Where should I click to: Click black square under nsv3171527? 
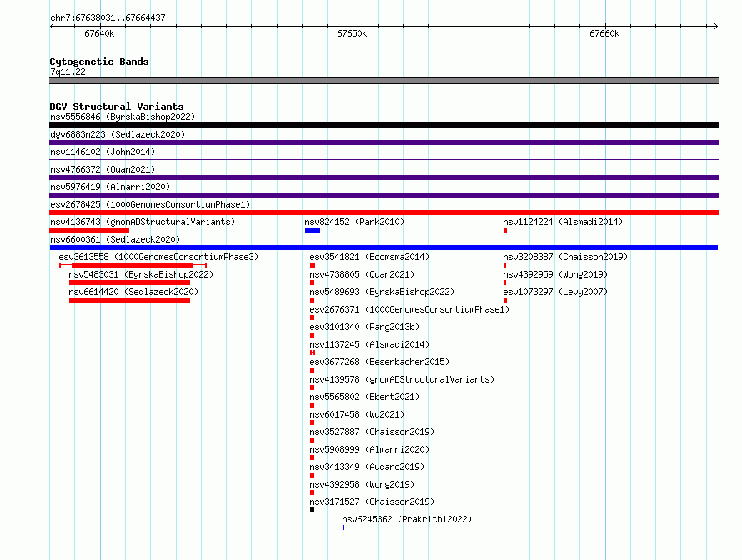tap(313, 510)
